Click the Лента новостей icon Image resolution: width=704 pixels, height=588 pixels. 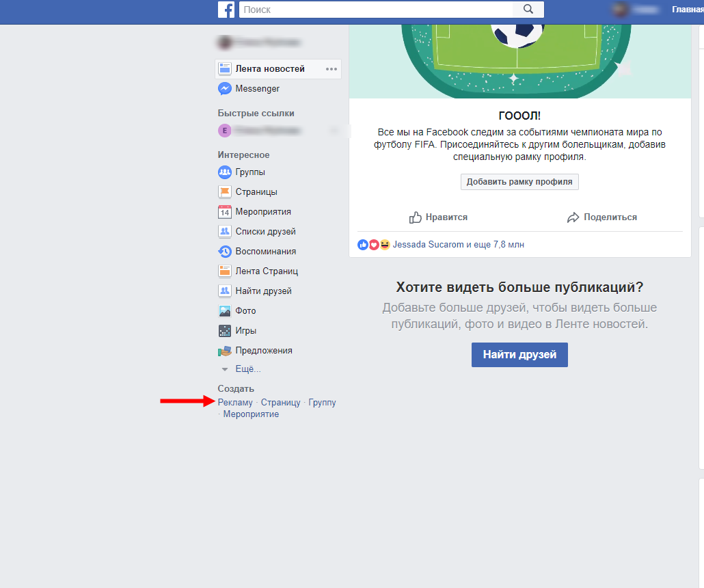224,69
